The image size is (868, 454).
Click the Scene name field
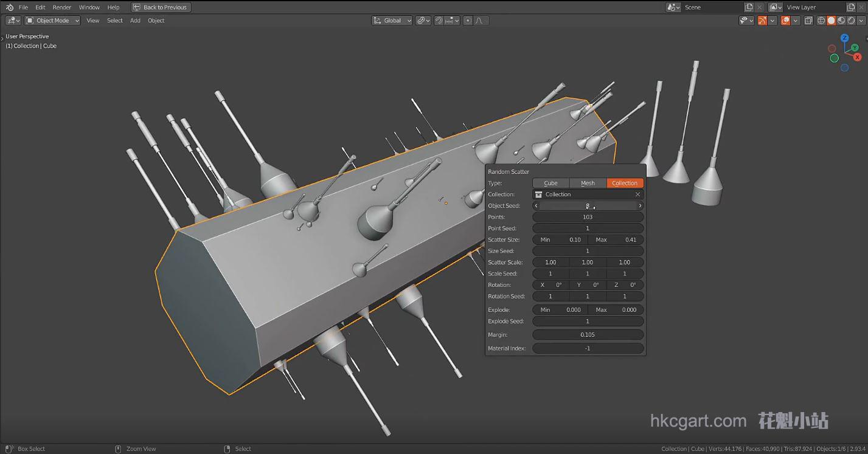[x=712, y=7]
